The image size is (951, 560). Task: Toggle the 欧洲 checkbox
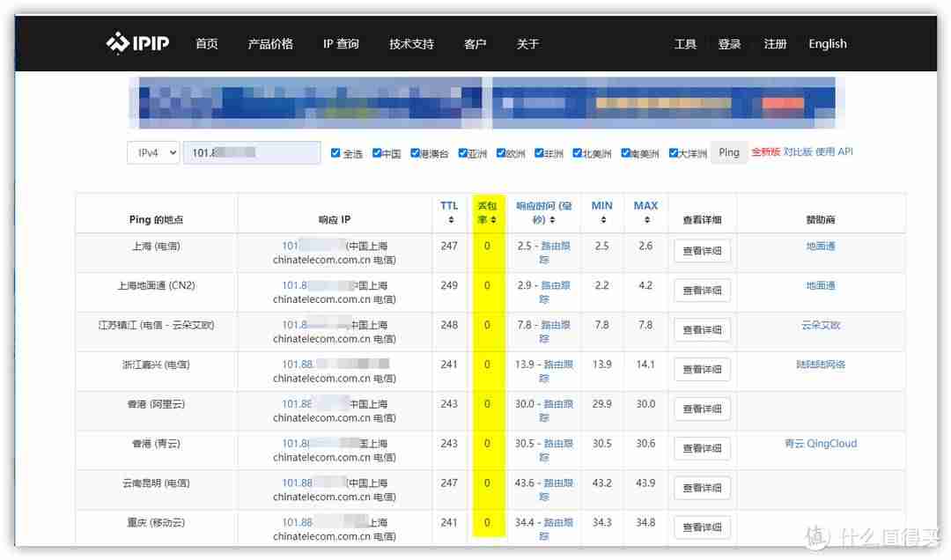501,153
